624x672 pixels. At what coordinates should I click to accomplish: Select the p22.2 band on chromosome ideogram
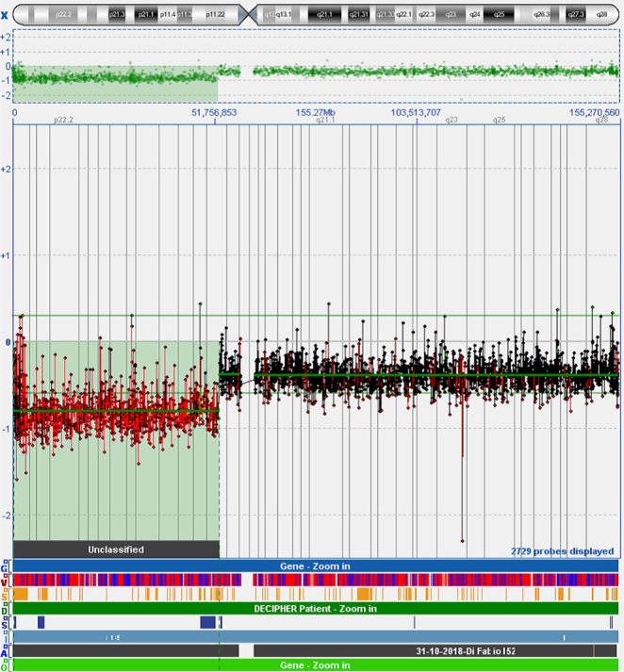66,14
